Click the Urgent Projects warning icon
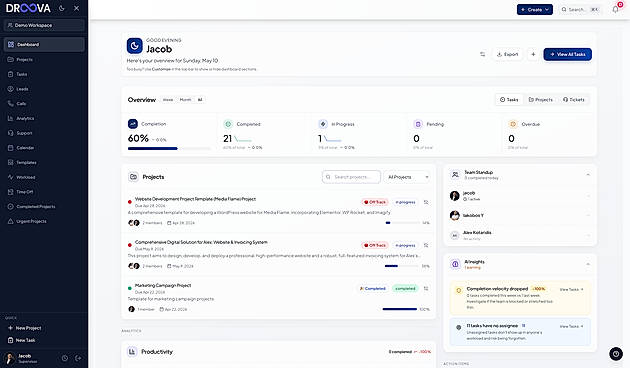This screenshot has width=630, height=368. pyautogui.click(x=10, y=221)
